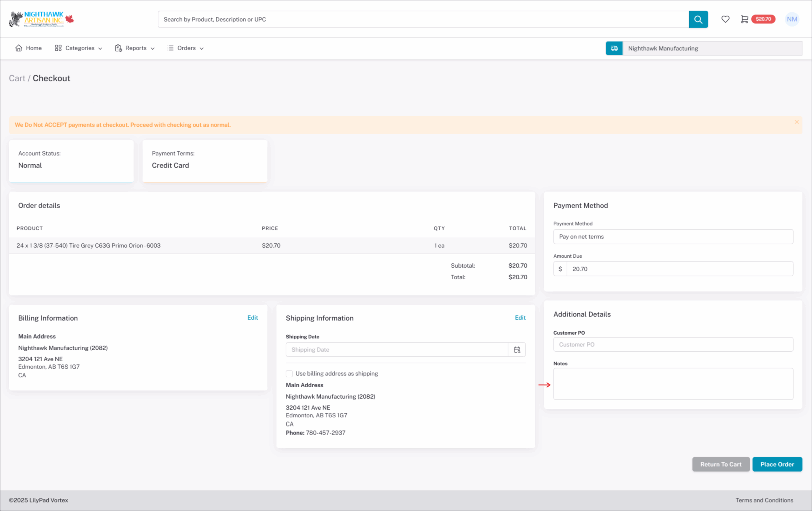This screenshot has height=511, width=812.
Task: Click the NM user avatar
Action: pos(792,19)
